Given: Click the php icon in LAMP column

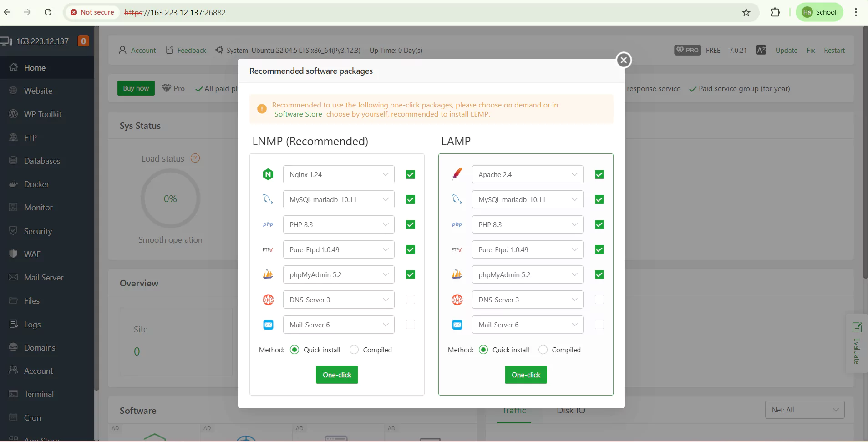Looking at the screenshot, I should [457, 224].
